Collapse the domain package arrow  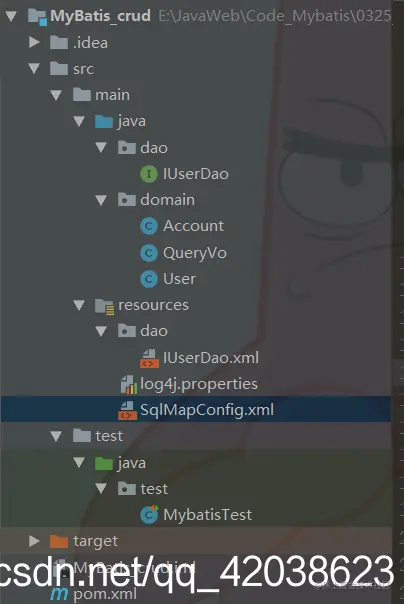click(101, 200)
